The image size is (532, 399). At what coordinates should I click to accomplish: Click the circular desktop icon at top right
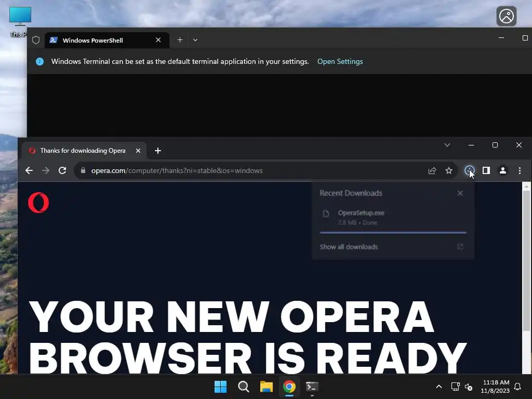click(507, 16)
